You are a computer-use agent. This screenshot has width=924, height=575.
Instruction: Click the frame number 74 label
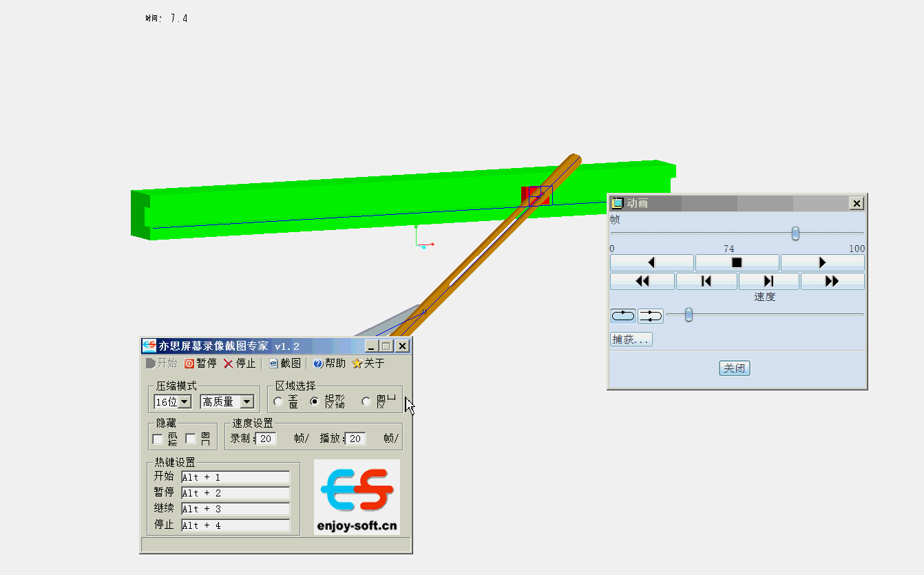tap(729, 249)
